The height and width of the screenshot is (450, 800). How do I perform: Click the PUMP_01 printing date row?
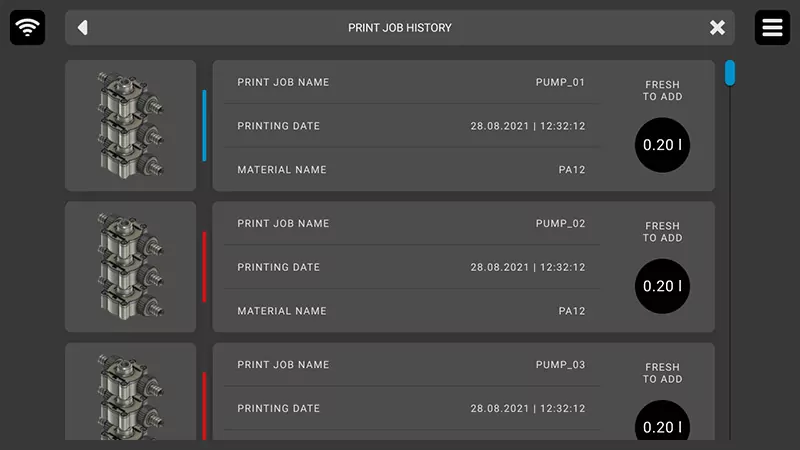(411, 126)
